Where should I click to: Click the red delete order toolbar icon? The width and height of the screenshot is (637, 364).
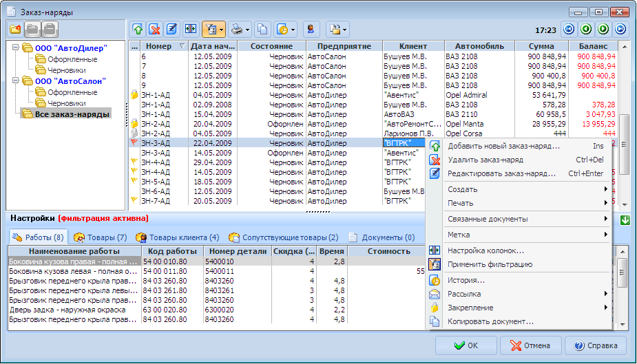[155, 30]
